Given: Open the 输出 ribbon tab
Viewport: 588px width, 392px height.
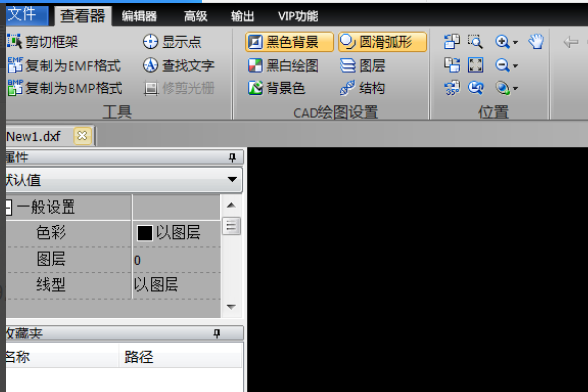Looking at the screenshot, I should (x=243, y=16).
